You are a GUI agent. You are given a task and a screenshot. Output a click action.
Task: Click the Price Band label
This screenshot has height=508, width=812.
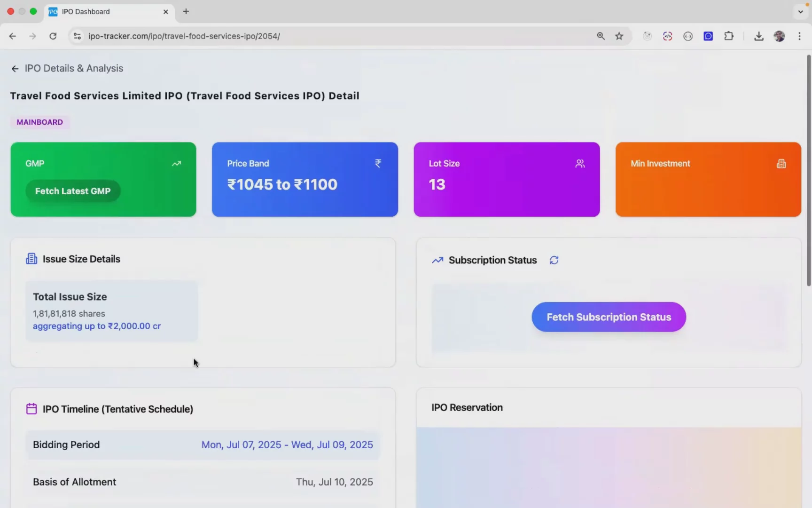pos(248,164)
